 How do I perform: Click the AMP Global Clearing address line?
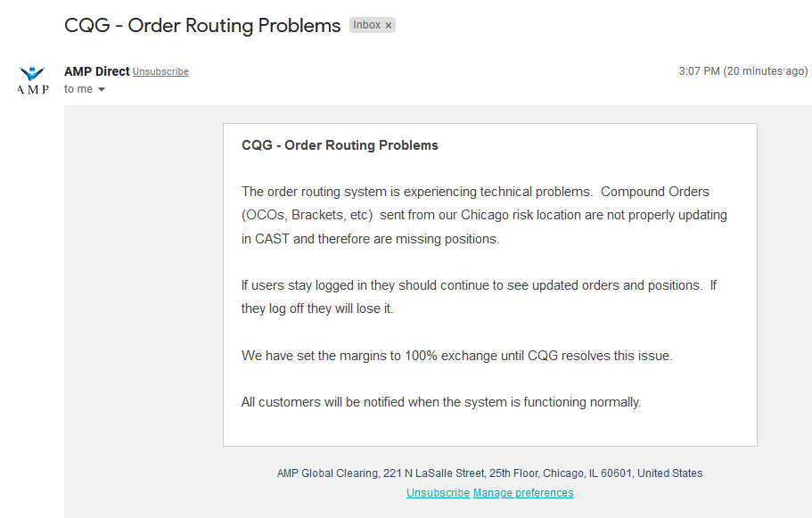489,473
